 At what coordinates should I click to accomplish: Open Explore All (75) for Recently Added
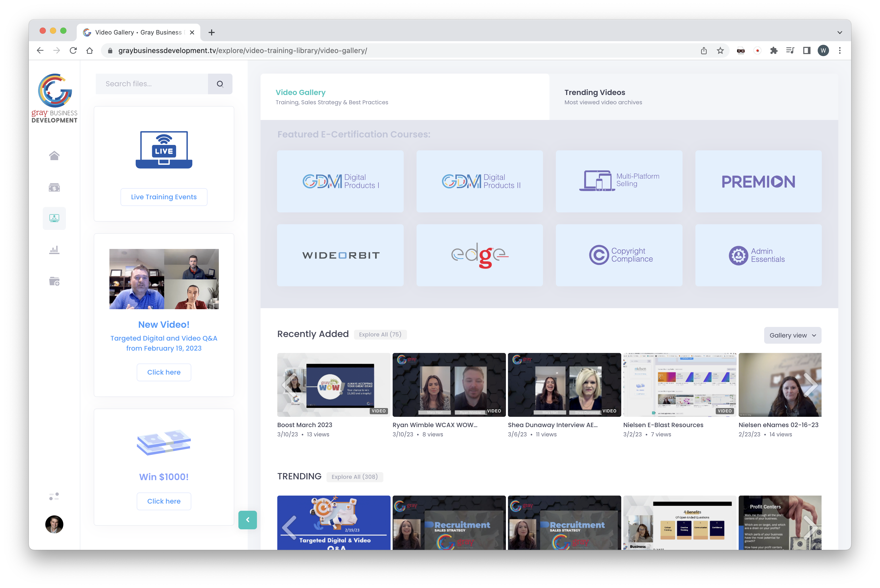(x=380, y=334)
